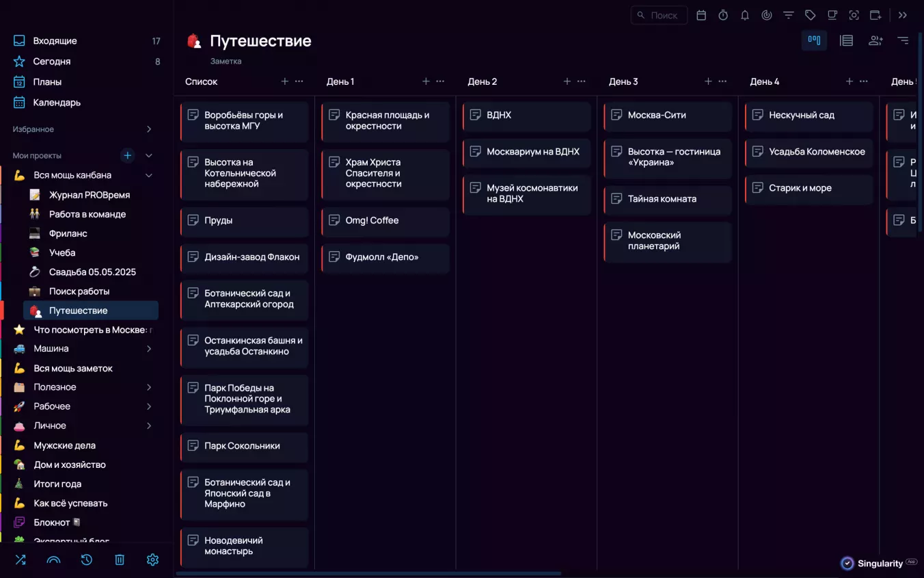The height and width of the screenshot is (578, 924).
Task: Expand the Личное project
Action: click(149, 425)
